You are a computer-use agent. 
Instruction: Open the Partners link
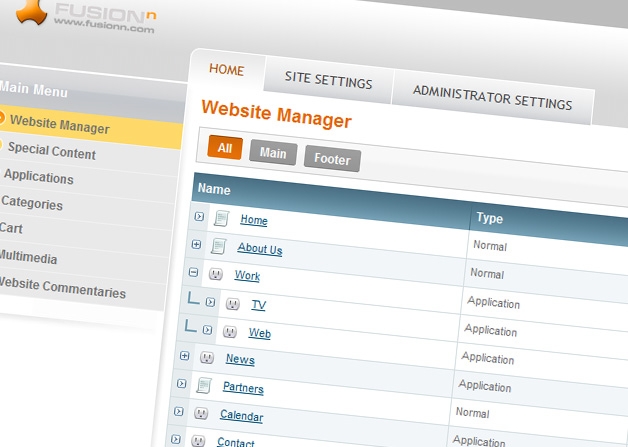[x=244, y=388]
